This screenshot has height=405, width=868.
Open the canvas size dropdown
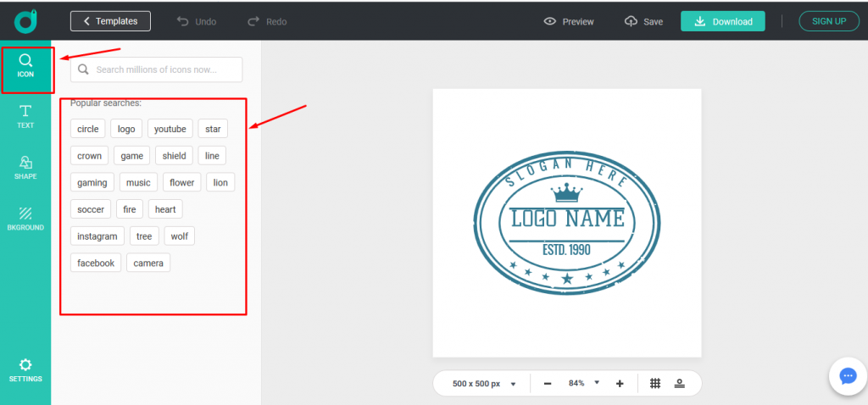point(484,384)
